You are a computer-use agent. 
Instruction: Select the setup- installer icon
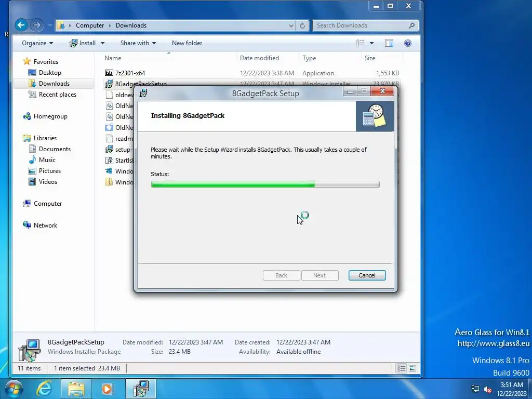click(x=109, y=149)
